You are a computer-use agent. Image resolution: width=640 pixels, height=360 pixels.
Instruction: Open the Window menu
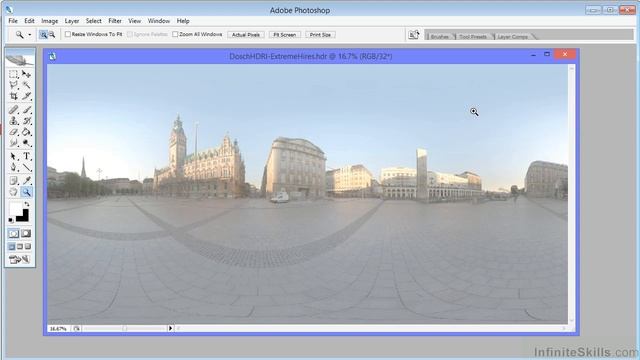158,21
